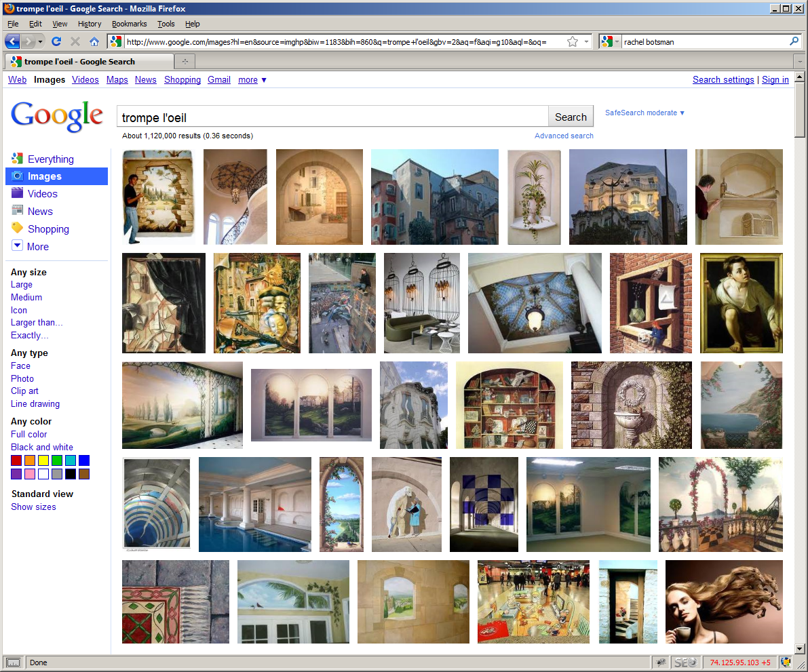Select the trompe l'oeil - Google Search tab
Screen dimensions: 808x672
89,61
